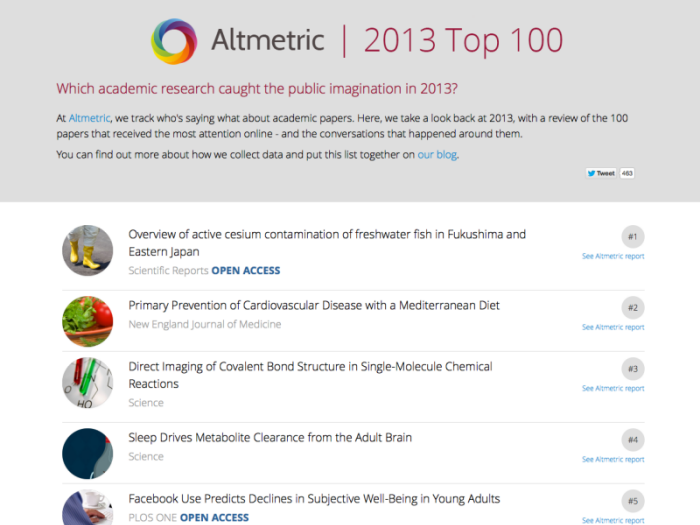This screenshot has width=700, height=525.
Task: Click OPEN ACCESS label beside Scientific Reports
Action: 246,271
